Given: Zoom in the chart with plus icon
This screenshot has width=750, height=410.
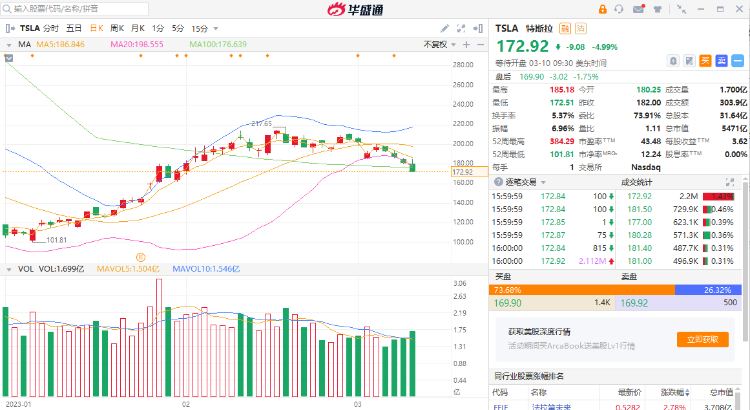Looking at the screenshot, I should [x=466, y=44].
